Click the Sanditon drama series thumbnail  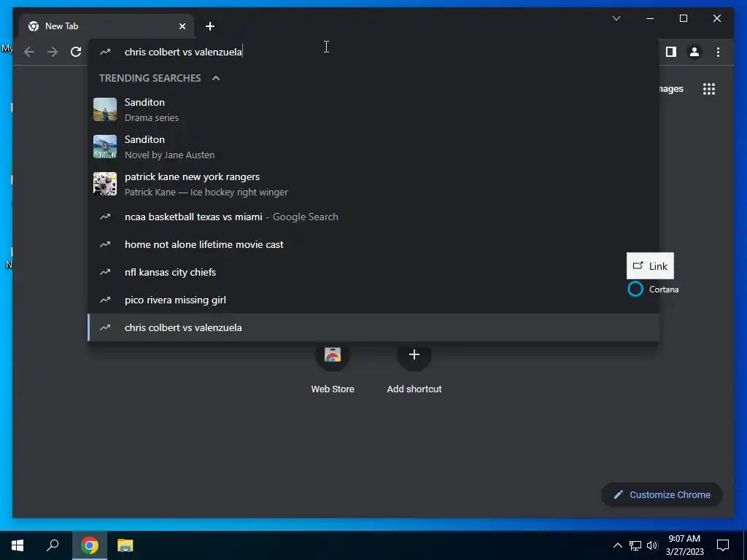tap(105, 109)
